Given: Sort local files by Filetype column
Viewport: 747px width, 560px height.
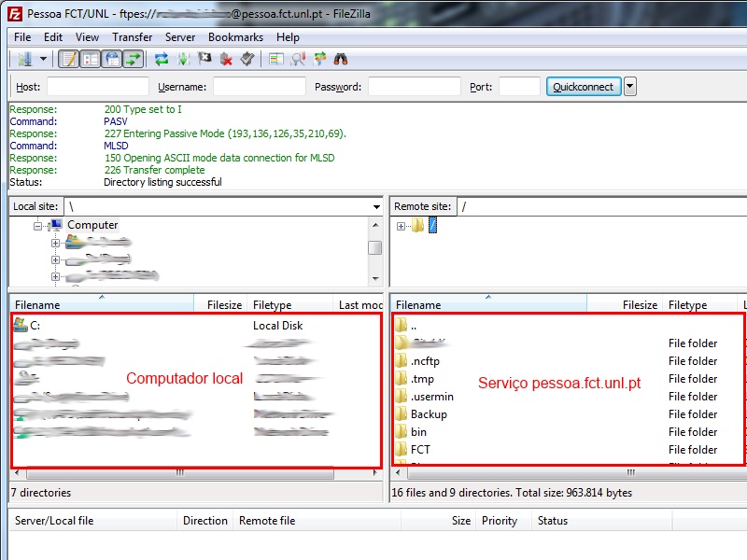Looking at the screenshot, I should tap(289, 305).
